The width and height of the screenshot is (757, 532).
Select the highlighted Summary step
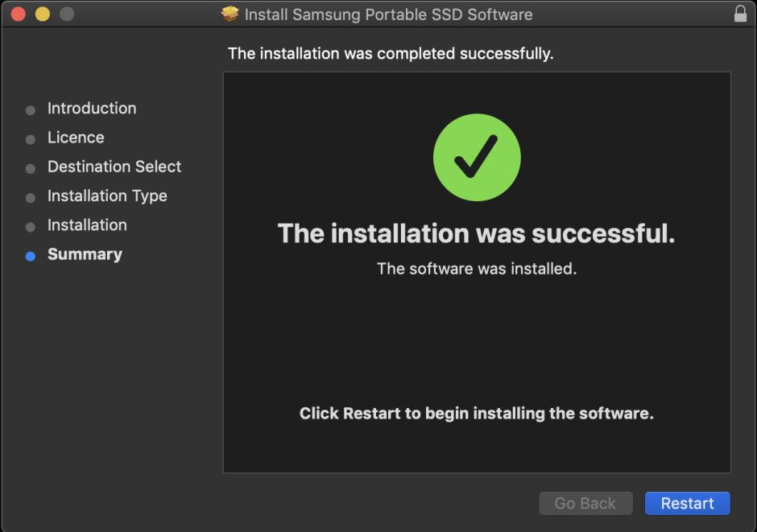pyautogui.click(x=85, y=254)
